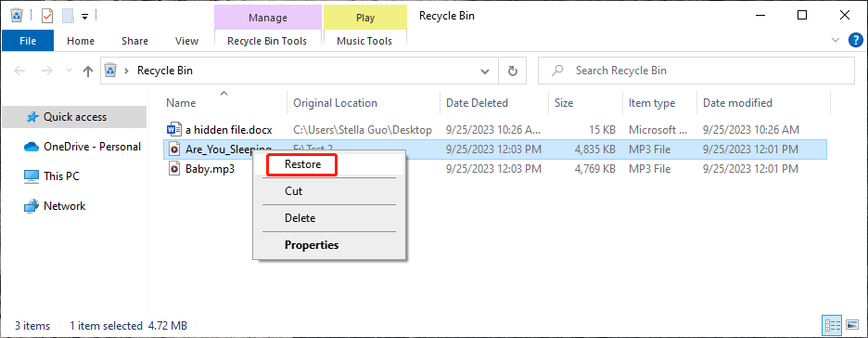This screenshot has width=868, height=338.
Task: Click the 4,835 KB size cell
Action: tap(594, 149)
